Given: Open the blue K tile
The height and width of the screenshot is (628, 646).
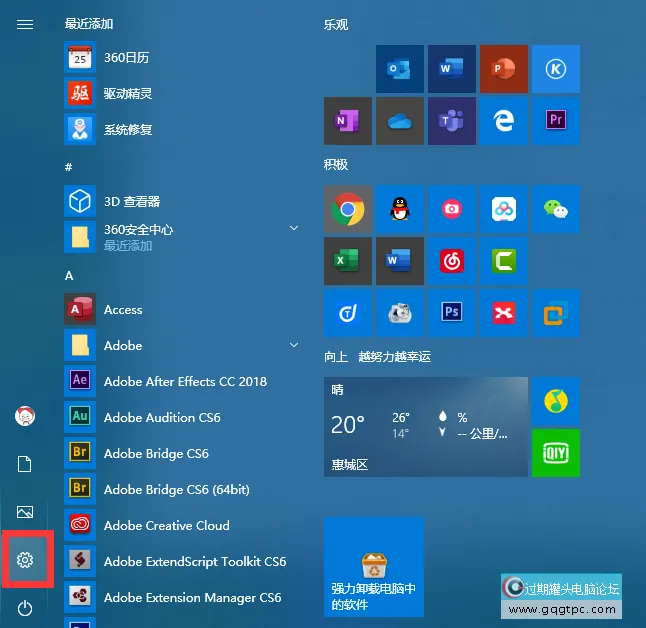Looking at the screenshot, I should [555, 69].
